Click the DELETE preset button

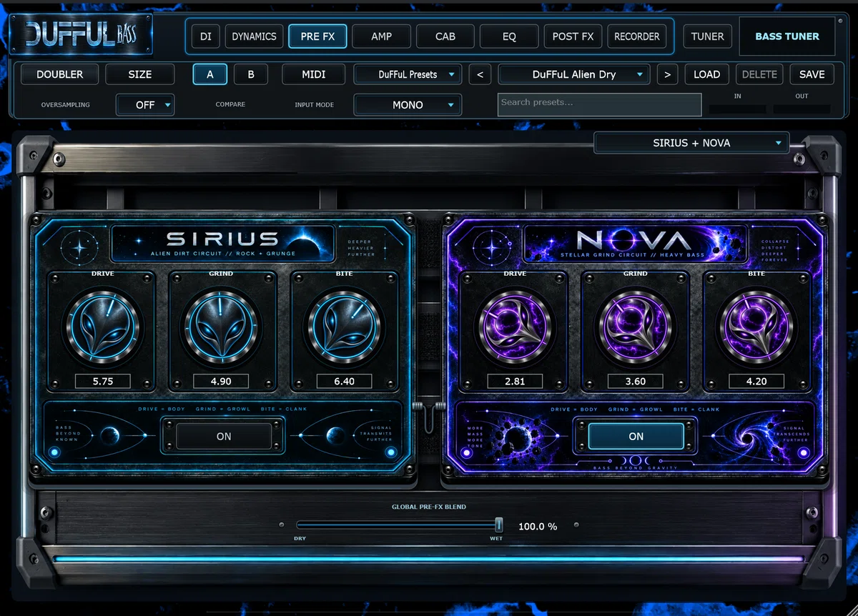pyautogui.click(x=759, y=74)
